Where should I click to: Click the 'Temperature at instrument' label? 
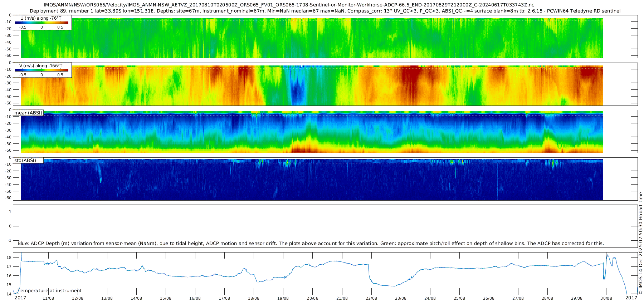(50, 290)
